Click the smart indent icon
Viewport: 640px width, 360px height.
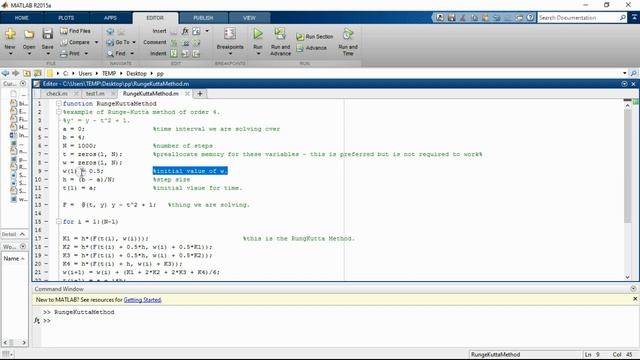point(174,53)
